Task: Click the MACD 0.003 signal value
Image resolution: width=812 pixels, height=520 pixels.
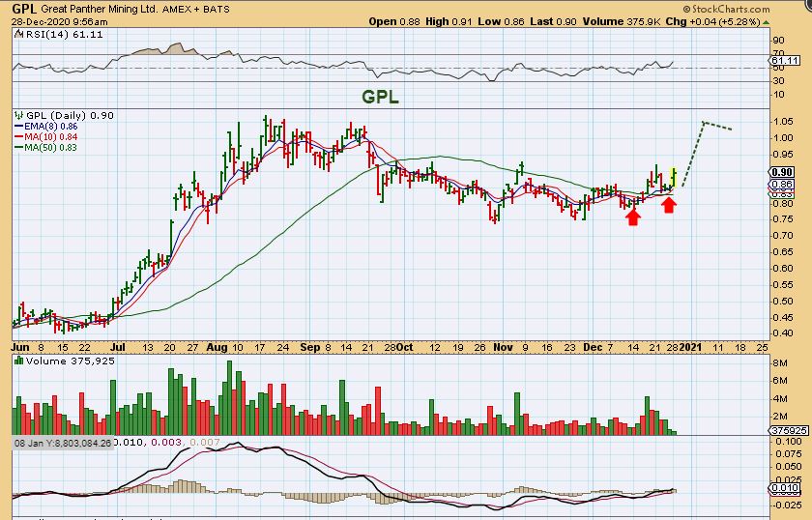Action: [168, 443]
